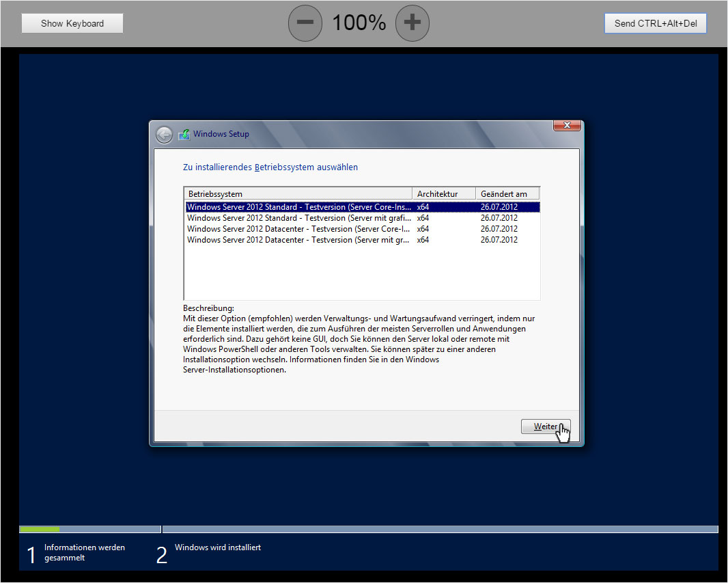This screenshot has height=583, width=728.
Task: Close the Windows Setup dialog
Action: 567,125
